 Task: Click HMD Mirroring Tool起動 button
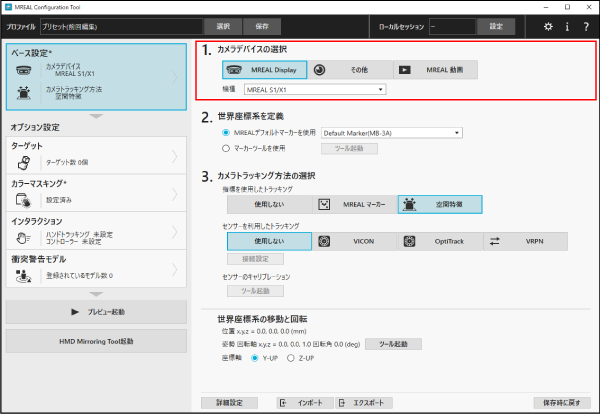pos(96,341)
